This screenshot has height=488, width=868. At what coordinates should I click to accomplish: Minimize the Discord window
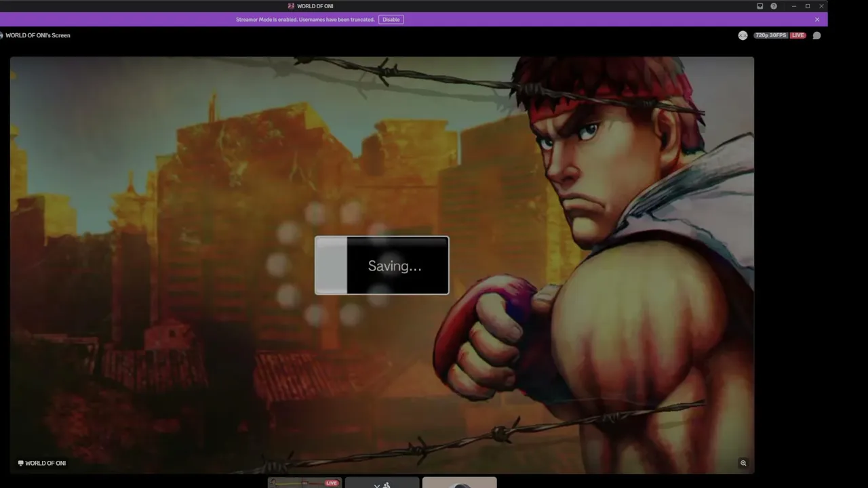[x=793, y=6]
